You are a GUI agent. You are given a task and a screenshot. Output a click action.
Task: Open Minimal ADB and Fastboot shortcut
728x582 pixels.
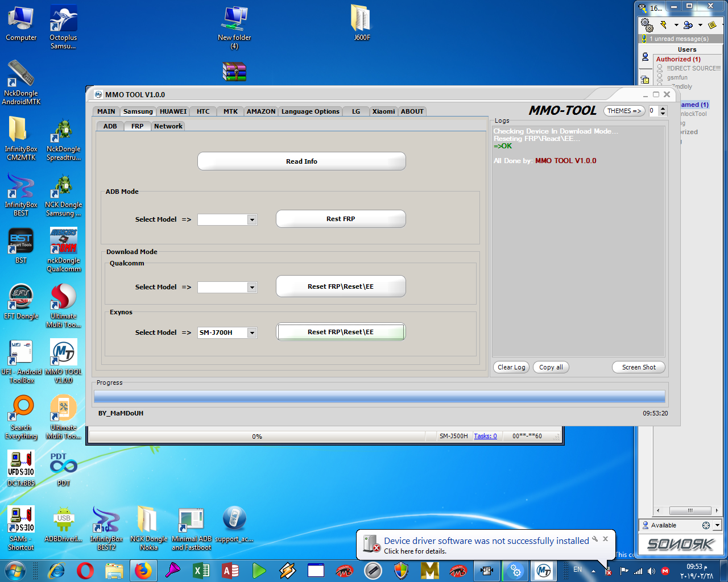[191, 529]
